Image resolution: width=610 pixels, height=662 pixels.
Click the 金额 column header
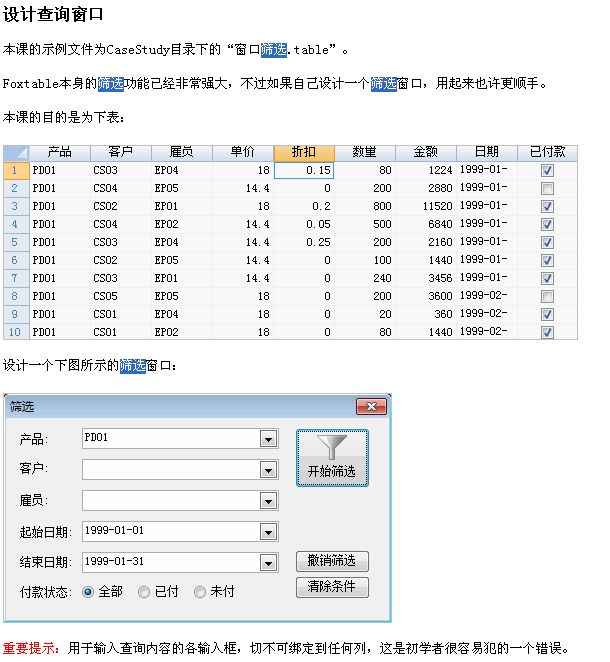point(426,152)
